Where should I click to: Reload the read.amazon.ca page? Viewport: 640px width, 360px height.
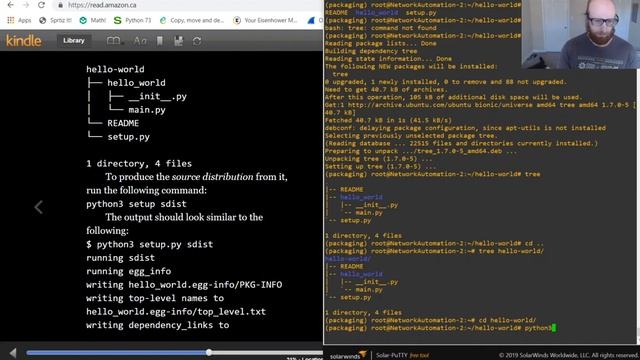(x=41, y=5)
